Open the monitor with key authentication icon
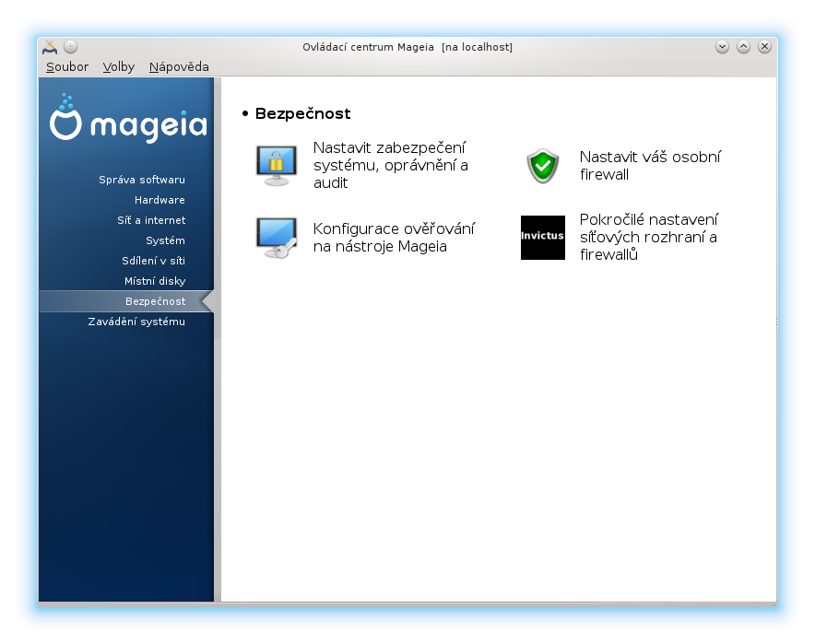Viewport: 815px width, 644px height. pyautogui.click(x=277, y=238)
